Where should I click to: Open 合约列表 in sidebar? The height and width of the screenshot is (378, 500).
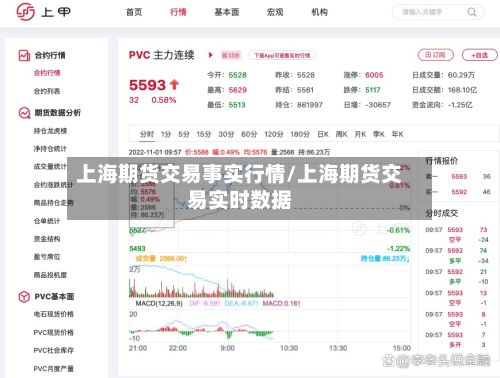tap(47, 91)
